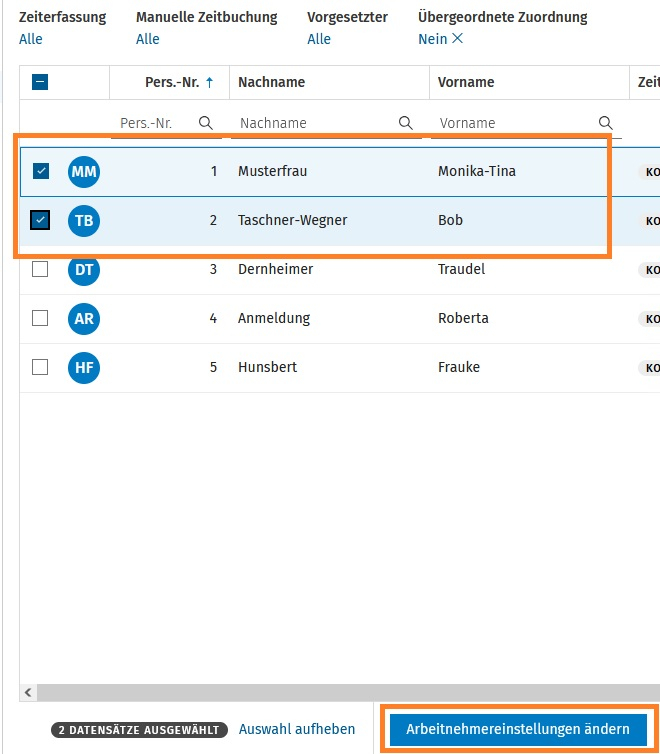Click the horizontal scrollbar track
Image resolution: width=660 pixels, height=754 pixels.
[349, 692]
